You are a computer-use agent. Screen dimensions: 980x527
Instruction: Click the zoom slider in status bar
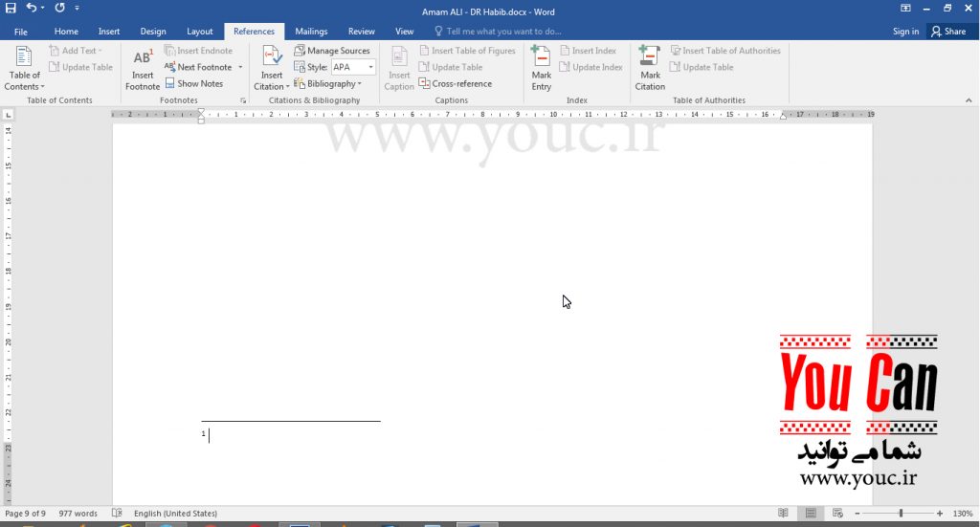pos(901,514)
